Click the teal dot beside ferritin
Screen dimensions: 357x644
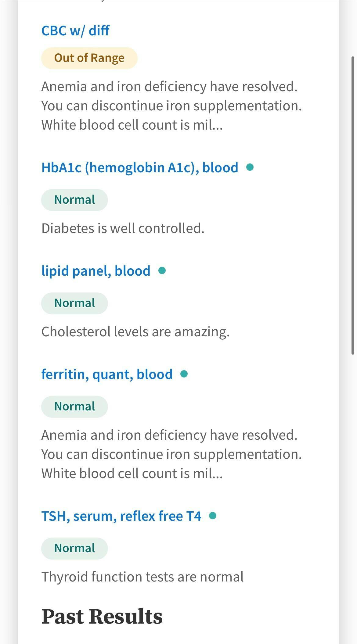[184, 374]
